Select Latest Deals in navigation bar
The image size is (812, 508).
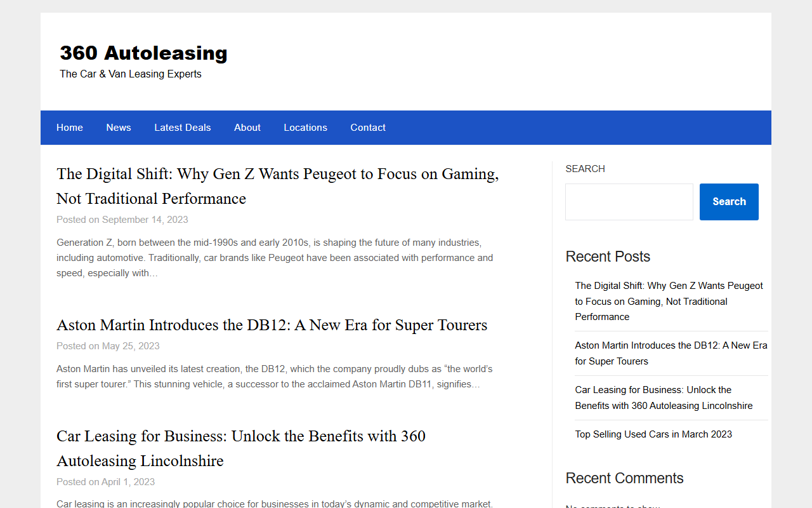(x=183, y=128)
